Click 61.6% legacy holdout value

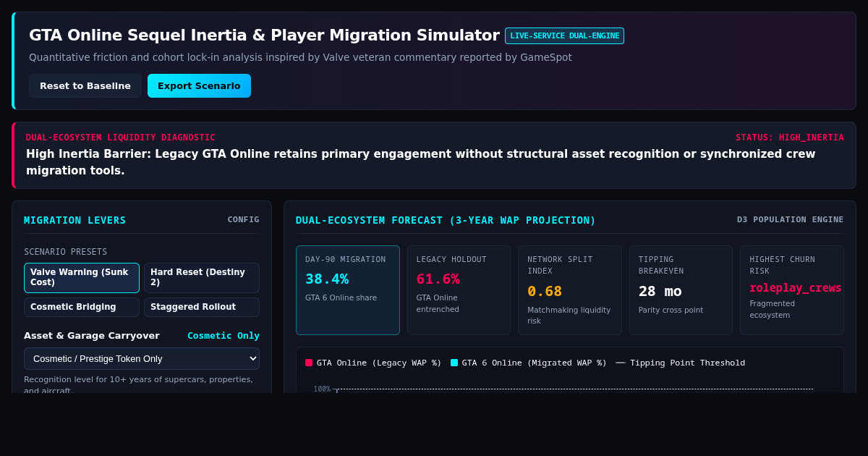pos(438,279)
